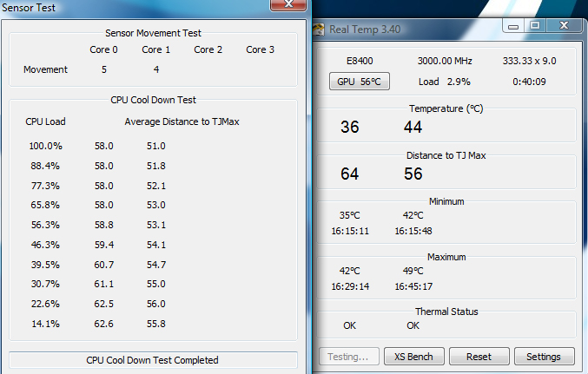Click the 56.3% CPU load row

tap(45, 225)
